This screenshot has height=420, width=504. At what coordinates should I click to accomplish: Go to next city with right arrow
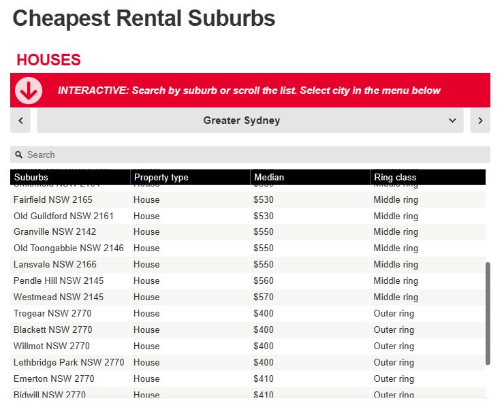click(x=480, y=120)
